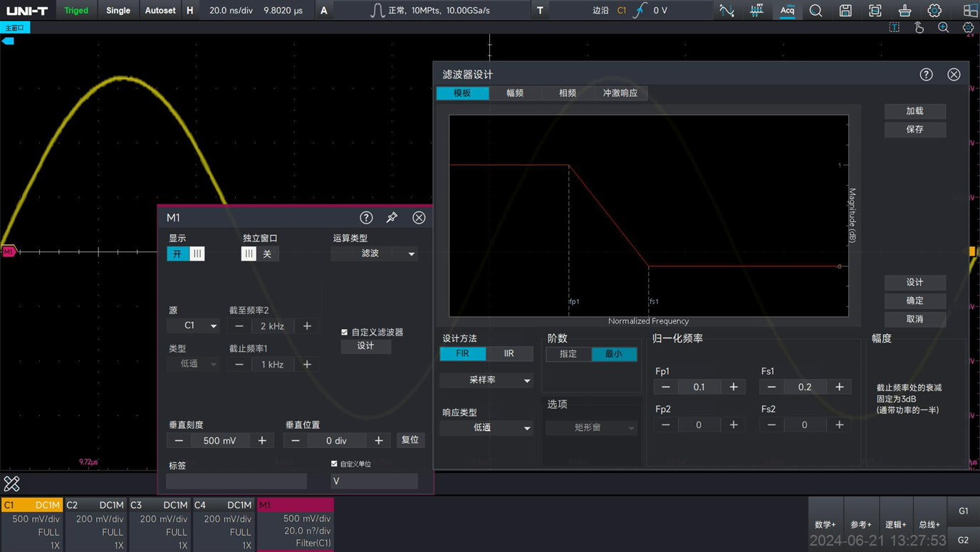Screen dimensions: 980x552
Task: Click the acquisition mode pulse icon
Action: click(377, 11)
